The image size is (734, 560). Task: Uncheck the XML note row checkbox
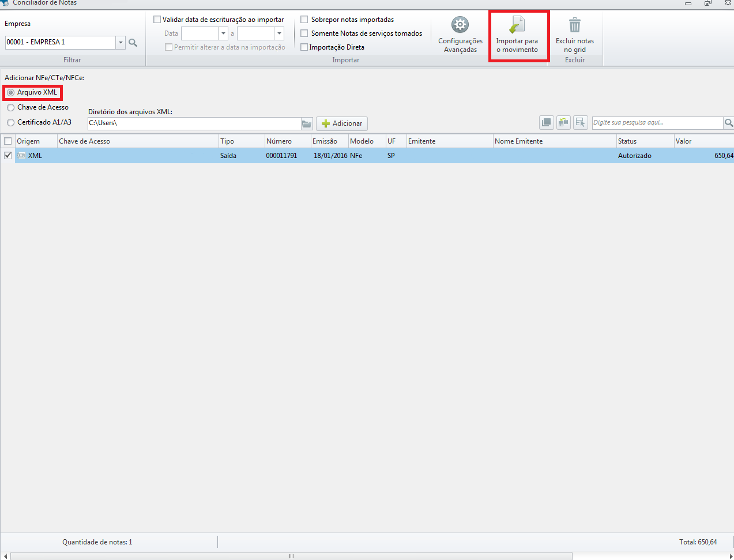7,155
